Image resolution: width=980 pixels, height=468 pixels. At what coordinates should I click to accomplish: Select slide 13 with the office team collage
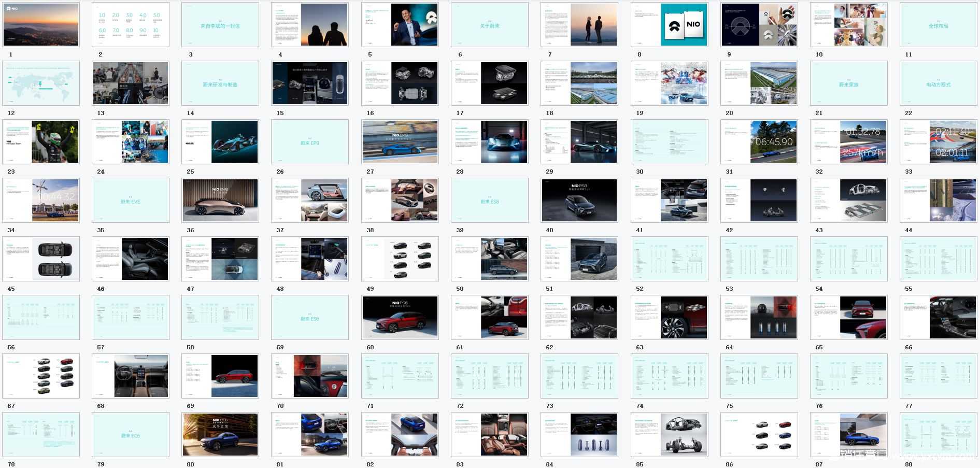[131, 83]
